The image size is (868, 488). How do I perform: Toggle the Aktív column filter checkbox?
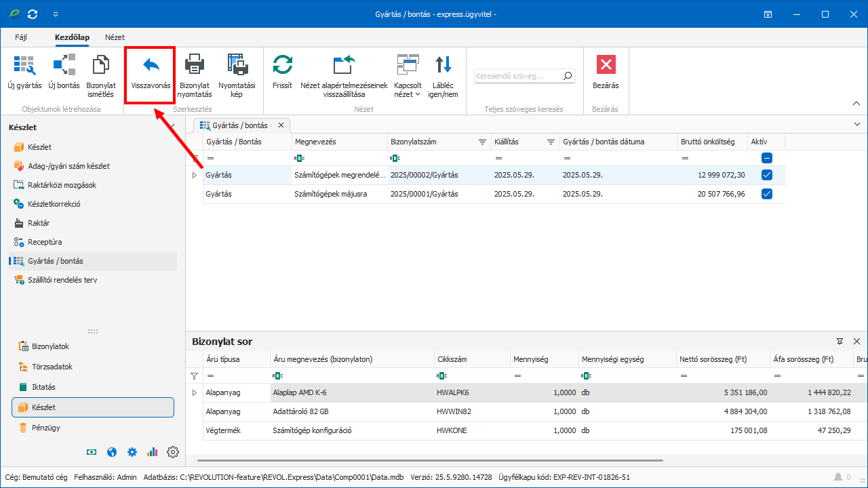(767, 158)
